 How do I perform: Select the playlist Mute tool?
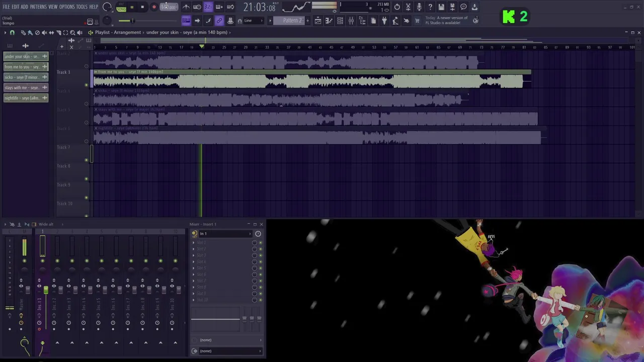pyautogui.click(x=44, y=32)
